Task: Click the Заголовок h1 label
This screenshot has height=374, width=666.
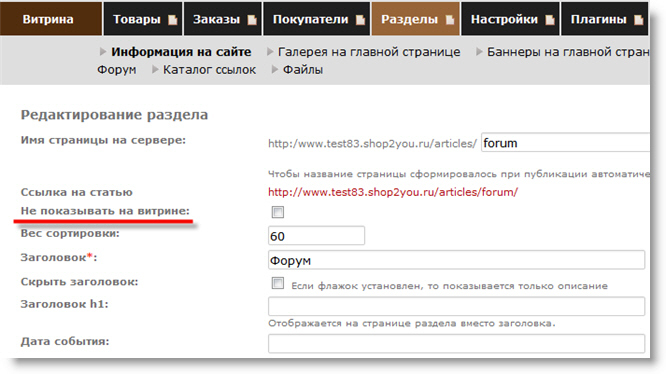Action: (65, 304)
